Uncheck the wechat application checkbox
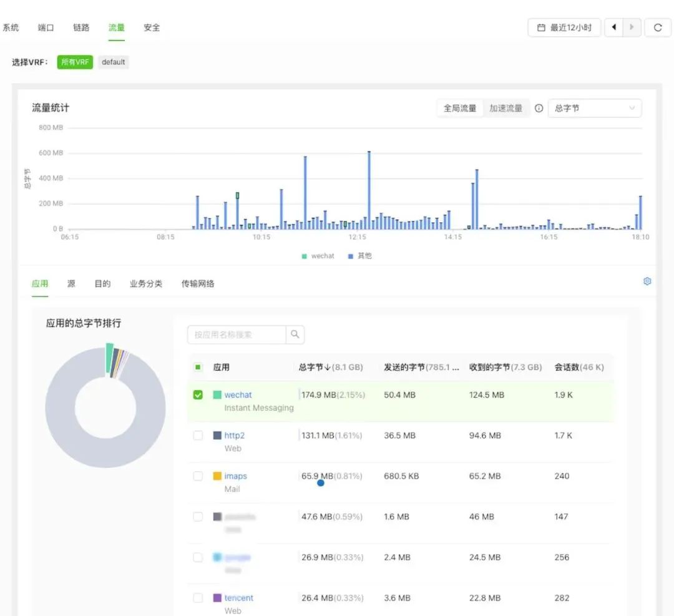This screenshot has width=674, height=616. 198,395
